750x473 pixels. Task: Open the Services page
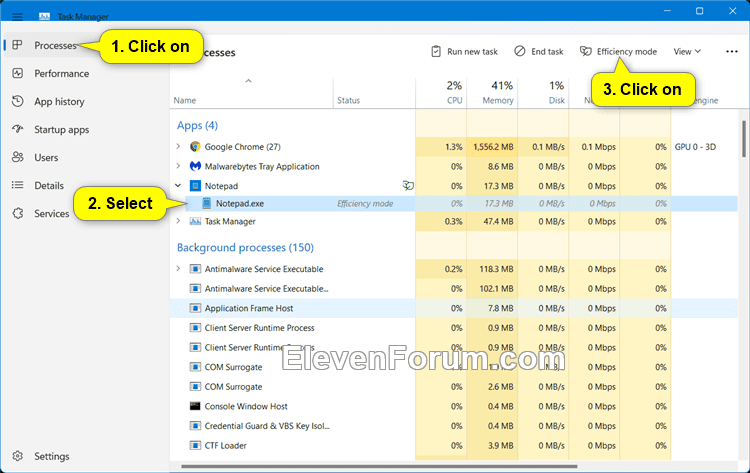[x=51, y=213]
